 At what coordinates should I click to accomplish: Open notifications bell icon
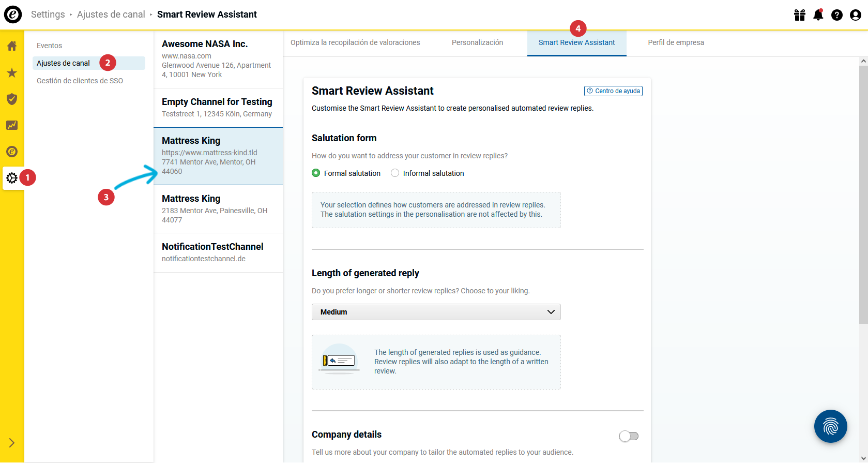(x=818, y=15)
